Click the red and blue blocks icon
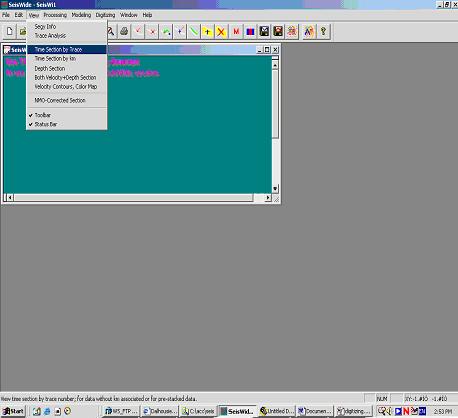Image resolution: width=458 pixels, height=418 pixels. click(x=250, y=32)
